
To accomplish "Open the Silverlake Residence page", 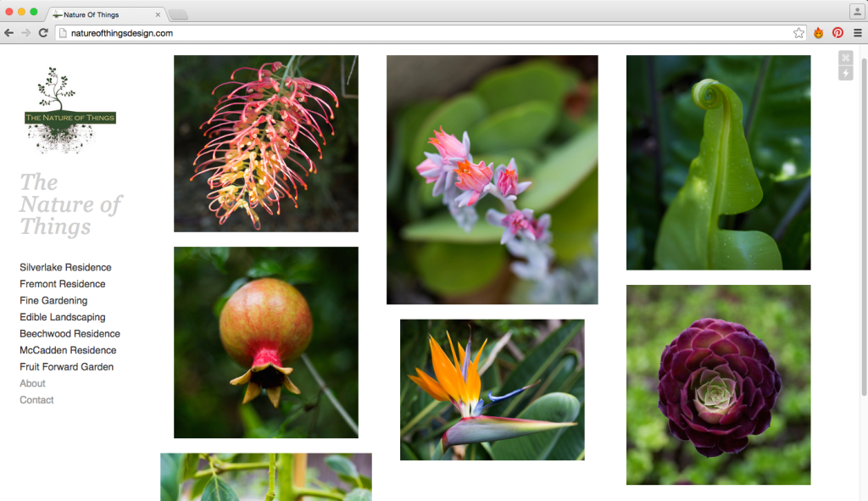I will tap(64, 267).
